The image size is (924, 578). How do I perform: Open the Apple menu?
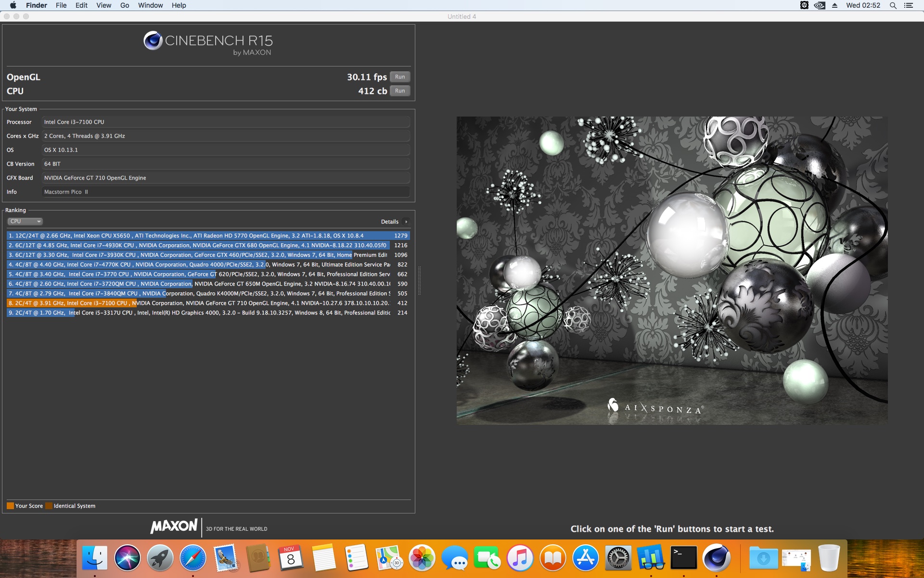click(x=13, y=5)
